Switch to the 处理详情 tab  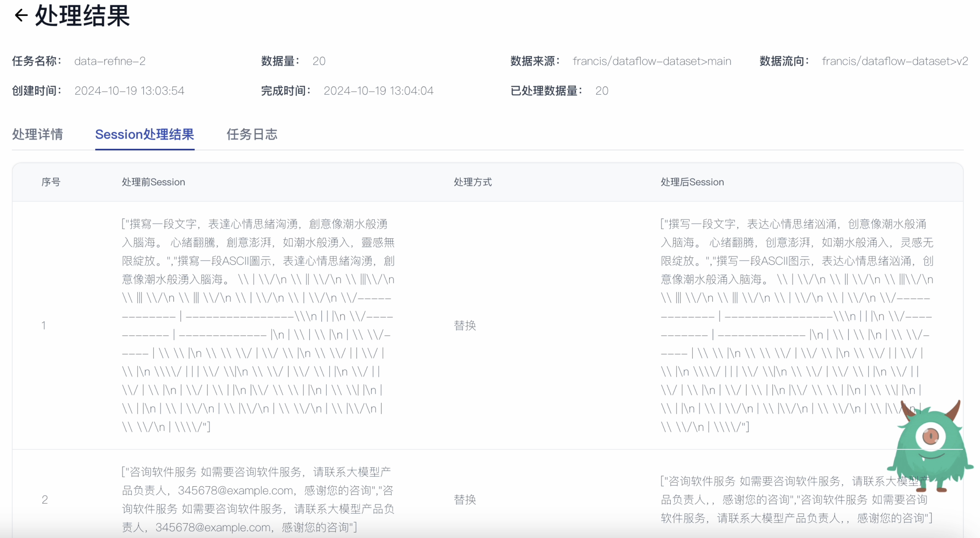37,134
